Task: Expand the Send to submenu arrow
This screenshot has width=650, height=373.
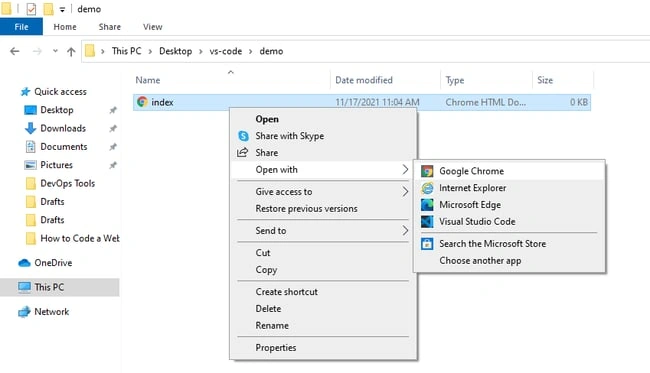Action: (x=405, y=230)
